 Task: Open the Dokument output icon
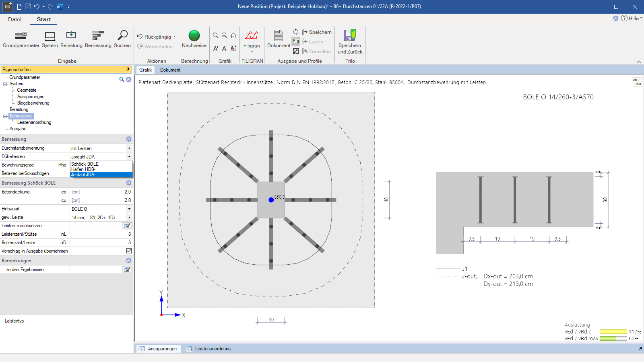click(279, 39)
